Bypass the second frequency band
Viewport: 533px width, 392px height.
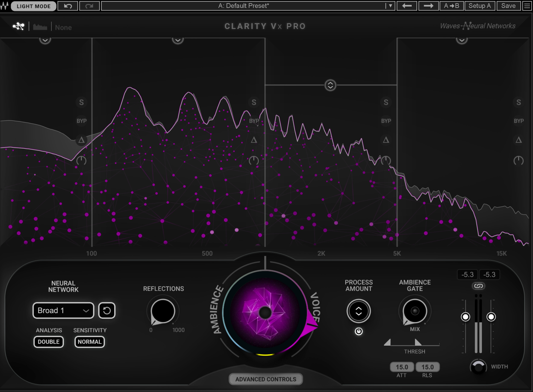254,121
